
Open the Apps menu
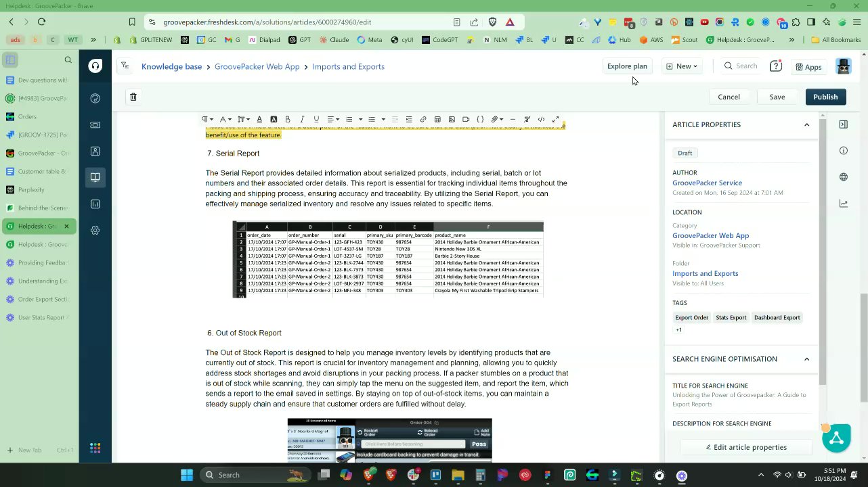click(808, 66)
